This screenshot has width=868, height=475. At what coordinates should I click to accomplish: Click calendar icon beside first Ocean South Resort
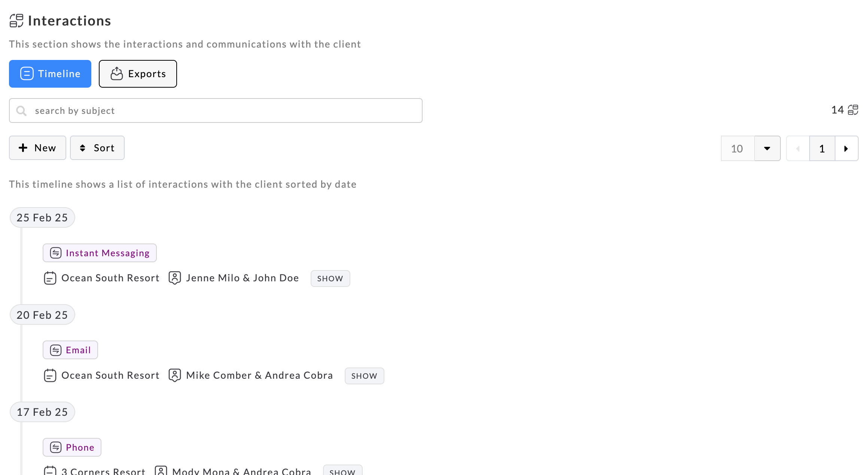(x=50, y=278)
